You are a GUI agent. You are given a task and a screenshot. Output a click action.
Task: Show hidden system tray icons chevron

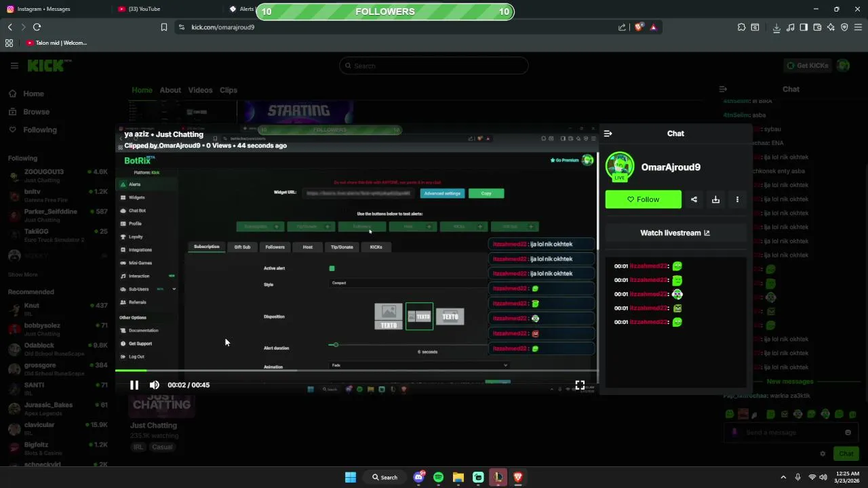click(783, 477)
